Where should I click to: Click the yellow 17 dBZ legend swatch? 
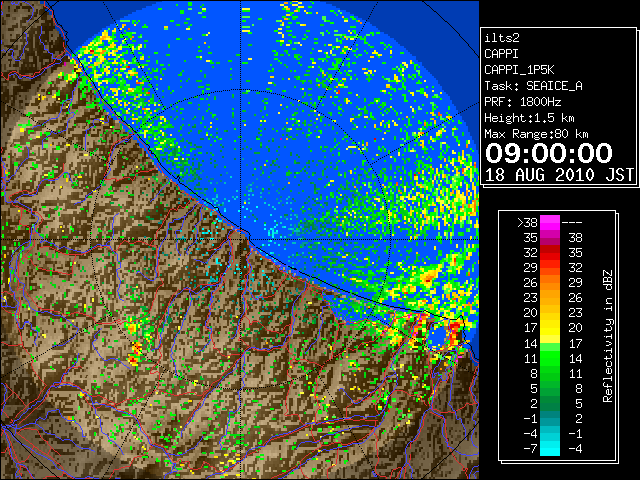(x=550, y=328)
